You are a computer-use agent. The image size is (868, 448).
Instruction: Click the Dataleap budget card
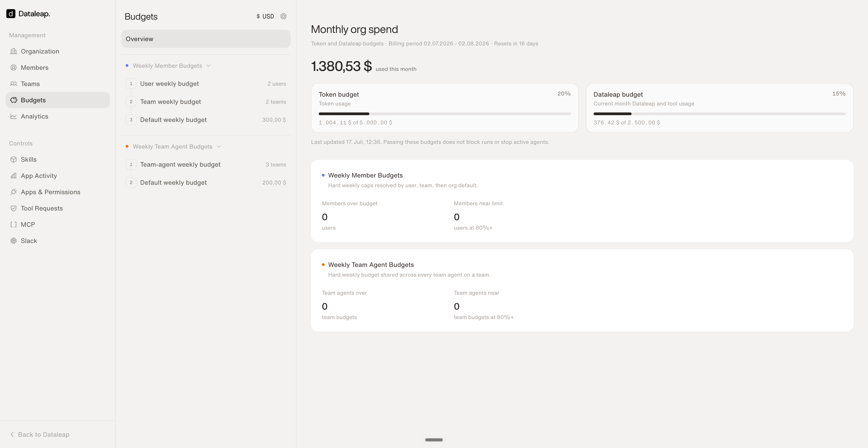pyautogui.click(x=719, y=108)
